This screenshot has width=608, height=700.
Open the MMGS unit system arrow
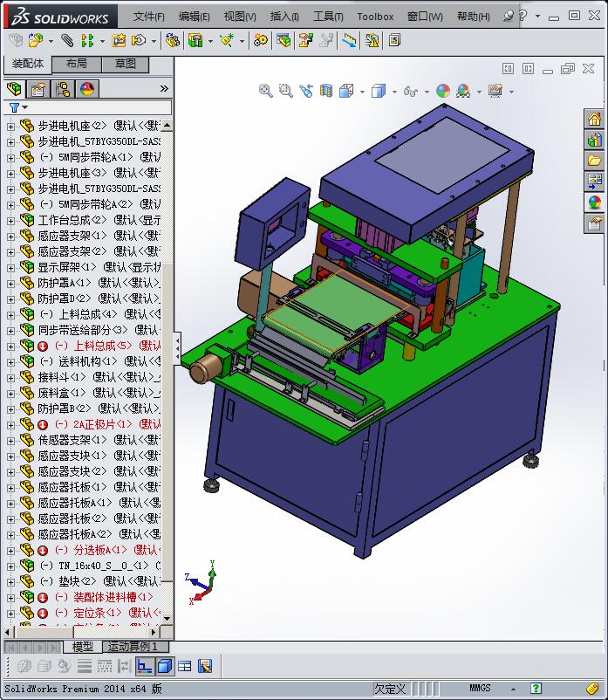513,689
